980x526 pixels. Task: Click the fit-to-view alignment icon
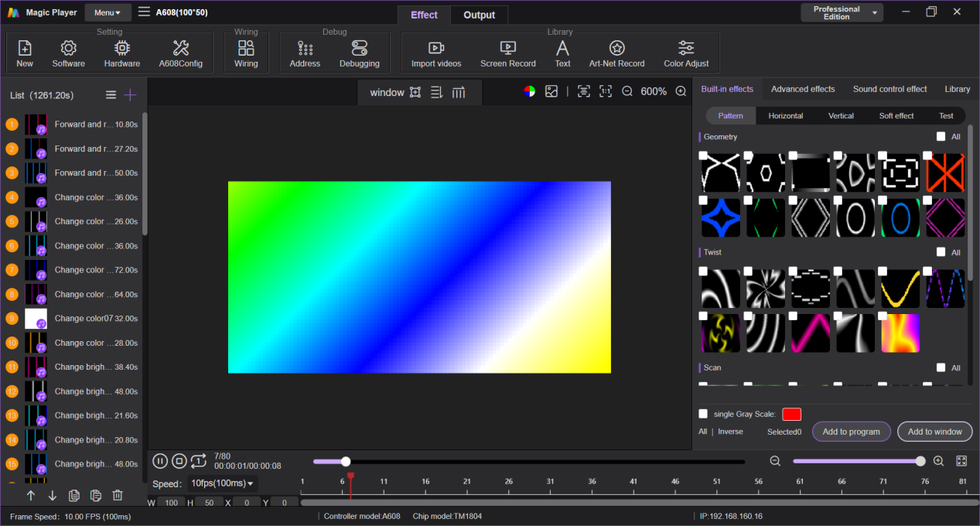click(x=584, y=91)
